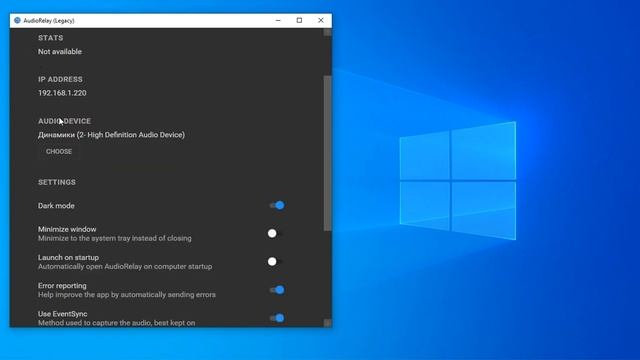This screenshot has height=360, width=640.
Task: Click the 'Dark mode' label
Action: [56, 206]
